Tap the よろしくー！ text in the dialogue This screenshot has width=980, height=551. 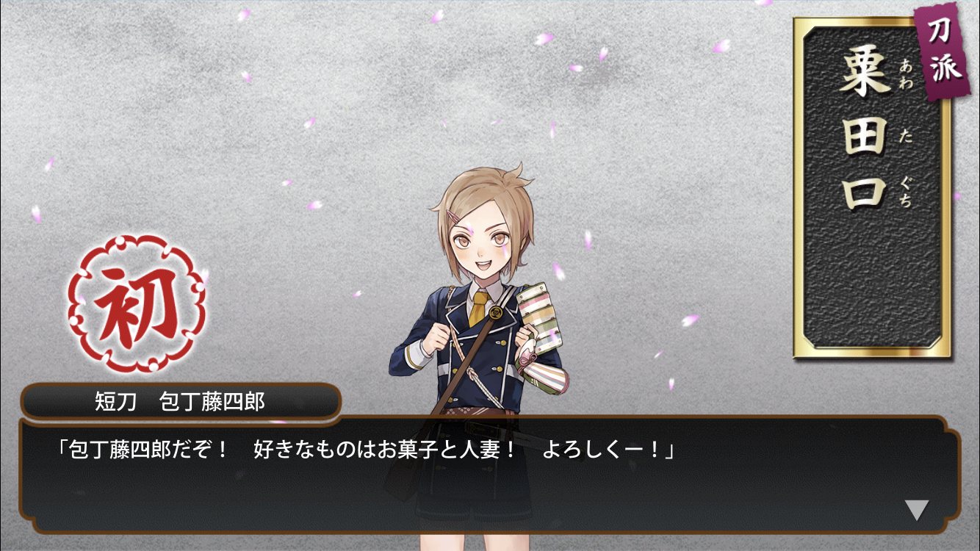pos(602,449)
